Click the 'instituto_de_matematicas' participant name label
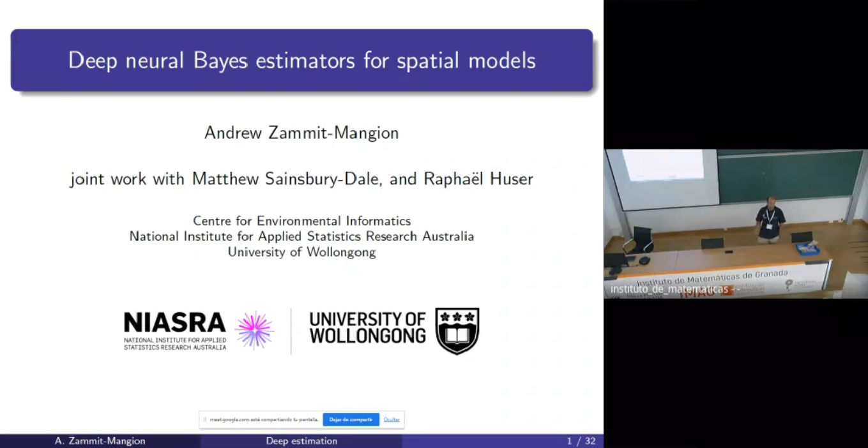 (669, 289)
